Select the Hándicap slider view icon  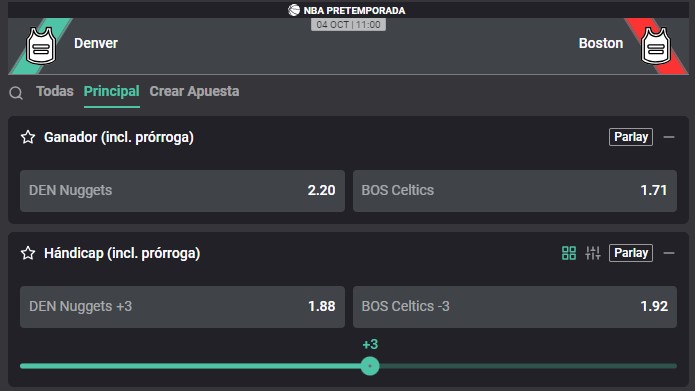pos(593,253)
